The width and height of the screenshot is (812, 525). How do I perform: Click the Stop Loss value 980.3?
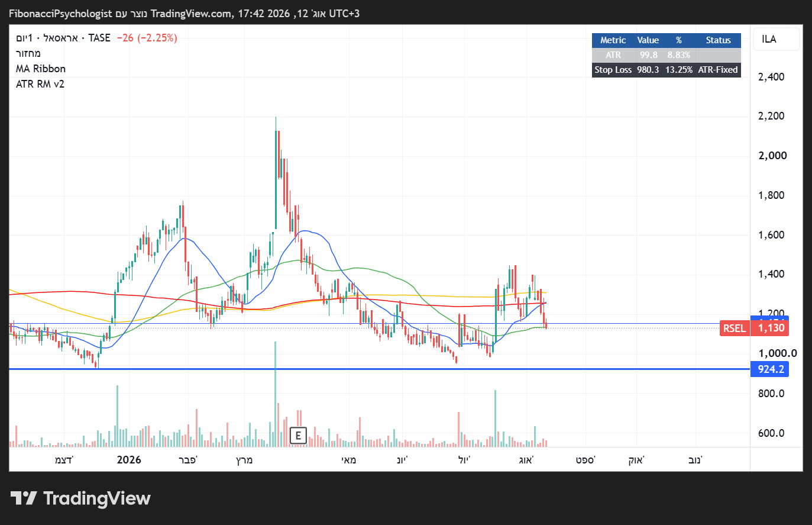(648, 70)
